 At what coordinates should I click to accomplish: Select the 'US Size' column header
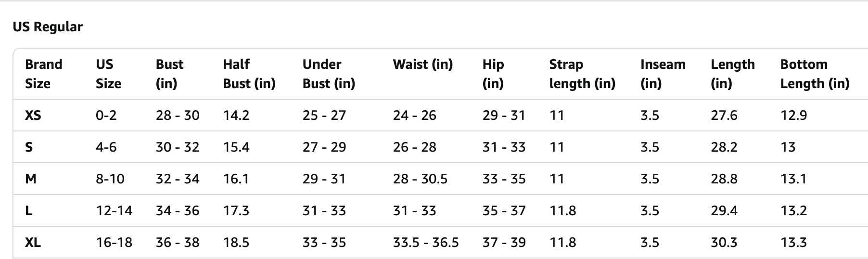point(108,74)
